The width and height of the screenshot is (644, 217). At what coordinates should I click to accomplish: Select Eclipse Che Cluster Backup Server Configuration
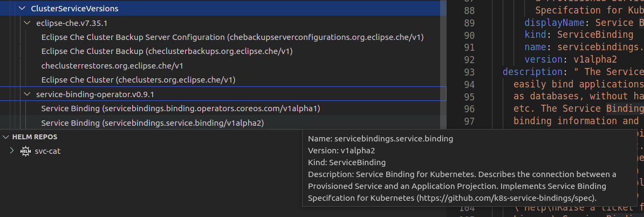232,37
